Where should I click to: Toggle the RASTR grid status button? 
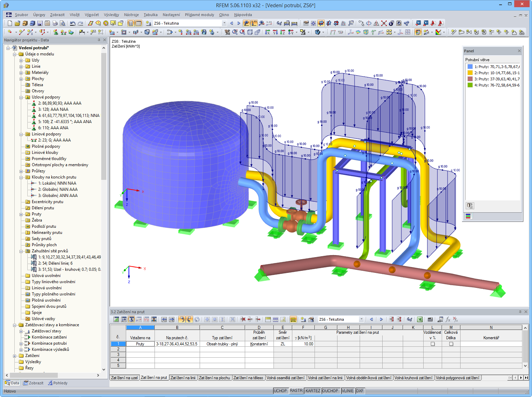[x=296, y=391]
